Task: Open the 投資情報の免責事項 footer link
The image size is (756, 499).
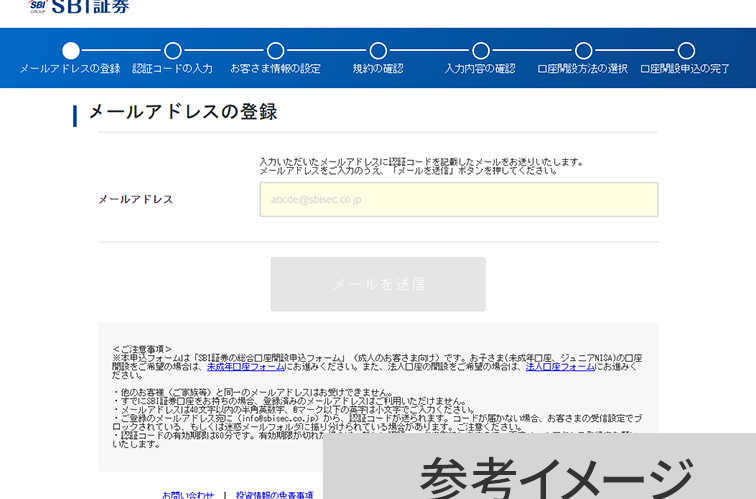Action: coord(274,494)
